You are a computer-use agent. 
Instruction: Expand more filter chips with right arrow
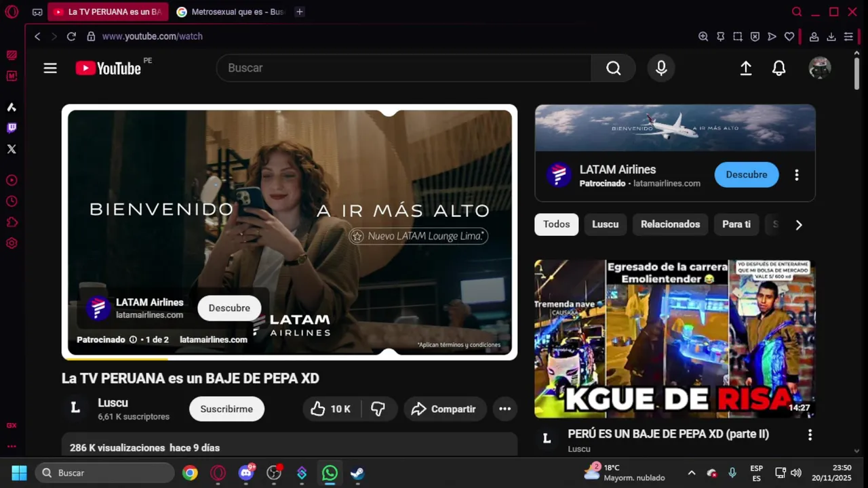[799, 225]
